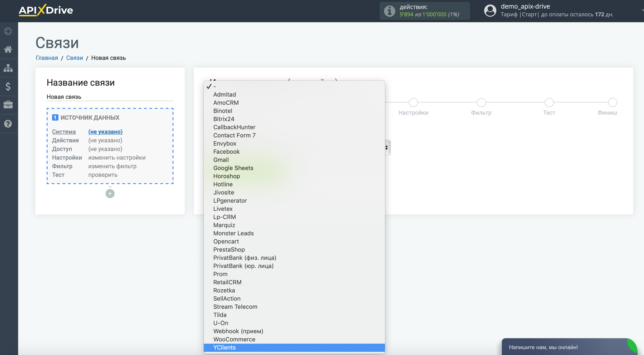Open user profile avatar icon
Screen dimensions: 644x355
coord(490,11)
